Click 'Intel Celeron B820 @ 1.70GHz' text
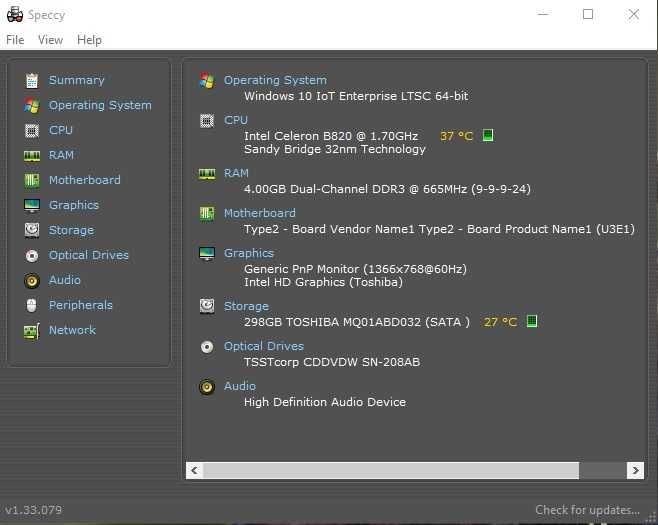Viewport: 658px width, 525px height. (x=331, y=136)
